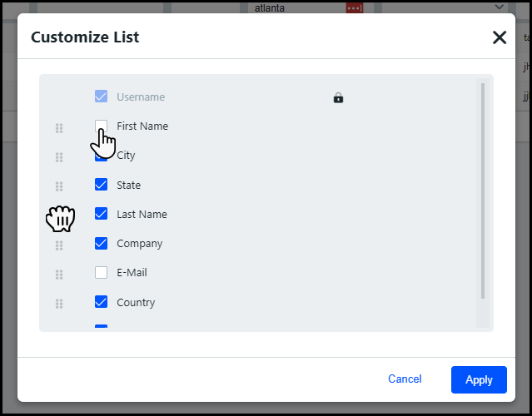Viewport: 532px width, 416px height.
Task: Uncheck the State column checkbox
Action: [x=102, y=185]
